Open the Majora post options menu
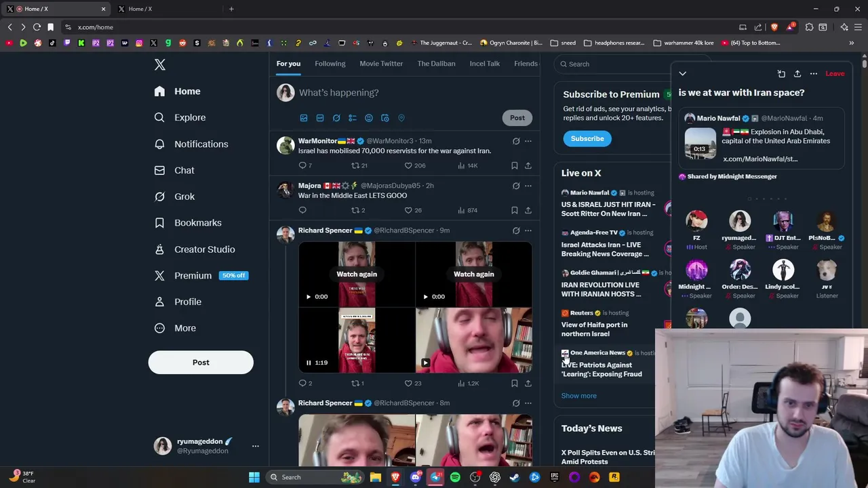 pos(528,186)
